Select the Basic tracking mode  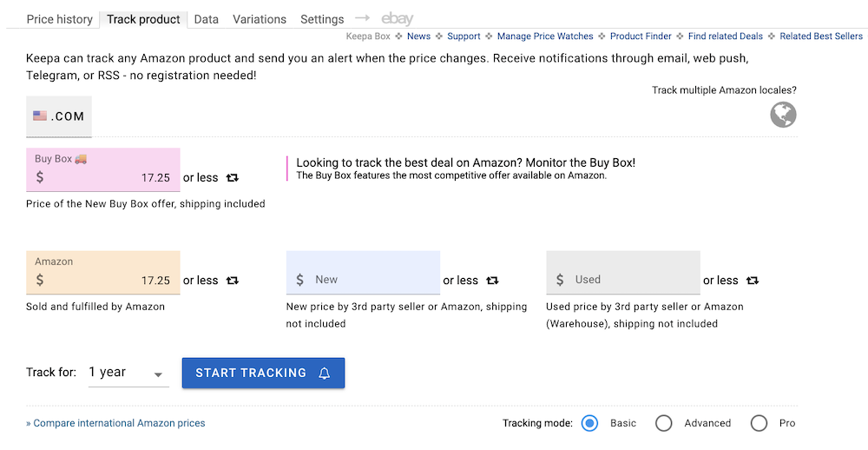[x=590, y=423]
